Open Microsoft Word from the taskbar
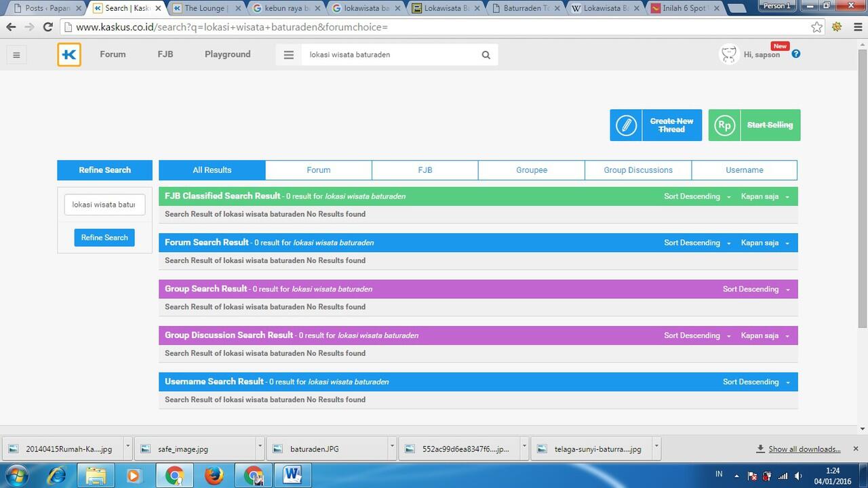This screenshot has width=868, height=488. 292,476
